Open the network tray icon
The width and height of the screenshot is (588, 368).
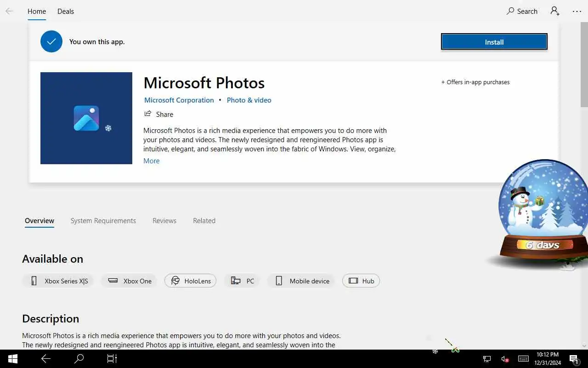(x=487, y=359)
